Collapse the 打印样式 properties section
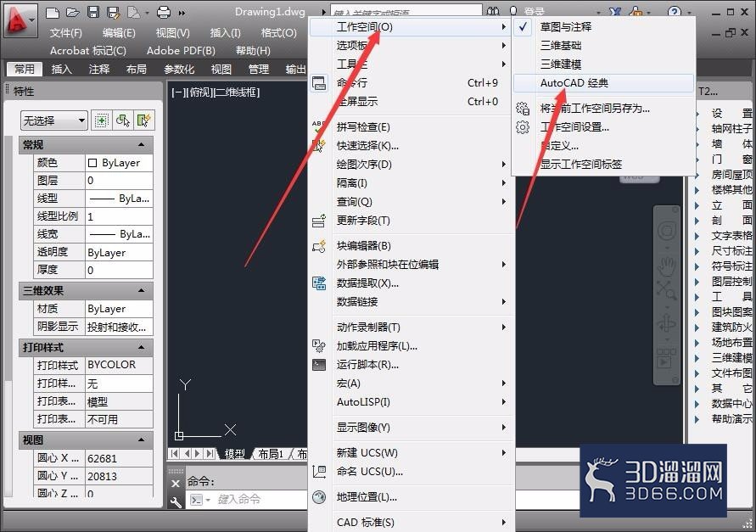Screen dimensions: 756x532 point(141,347)
